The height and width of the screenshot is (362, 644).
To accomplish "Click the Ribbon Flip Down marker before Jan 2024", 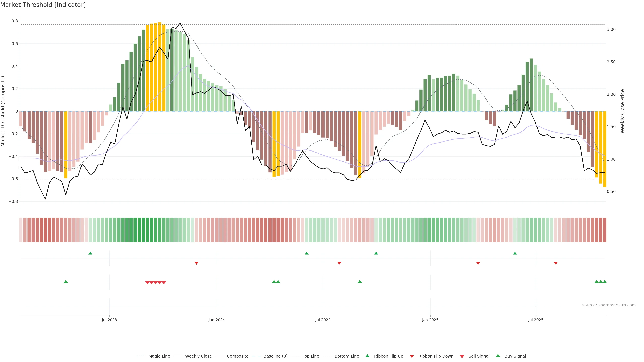I will pyautogui.click(x=196, y=263).
